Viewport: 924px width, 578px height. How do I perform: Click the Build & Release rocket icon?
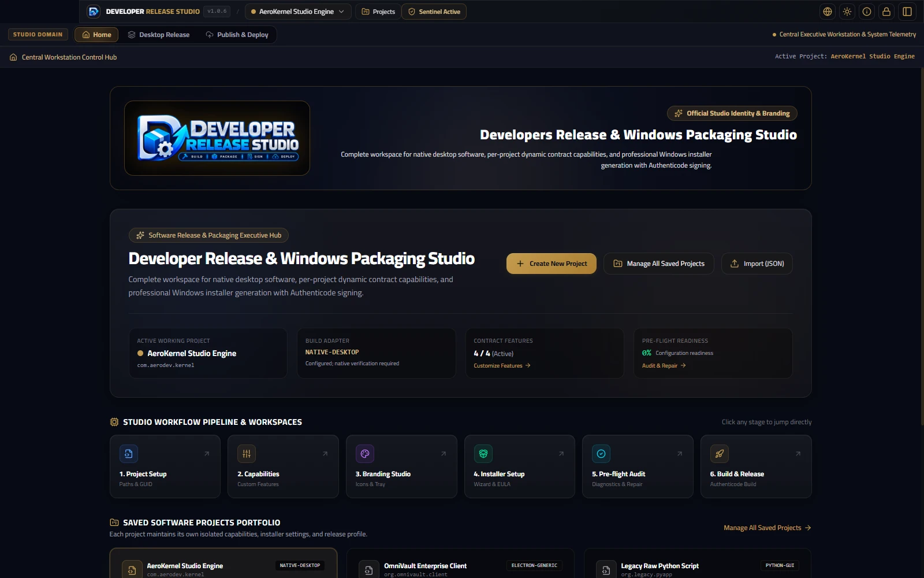[x=720, y=454]
